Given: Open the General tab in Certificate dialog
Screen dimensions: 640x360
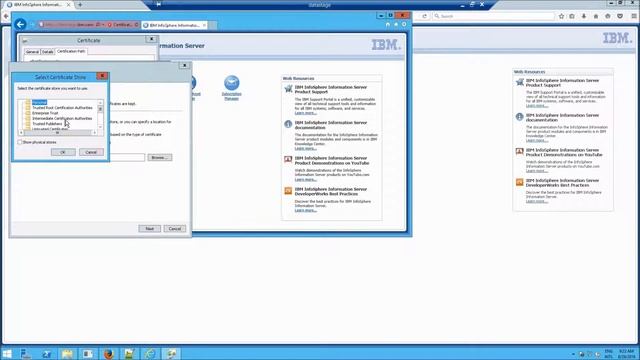Looking at the screenshot, I should coord(32,52).
